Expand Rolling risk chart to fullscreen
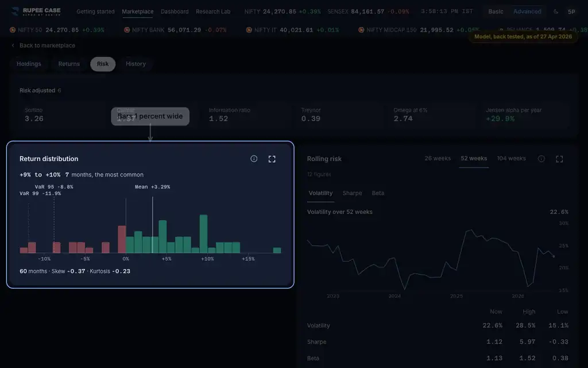The image size is (588, 368). (559, 159)
